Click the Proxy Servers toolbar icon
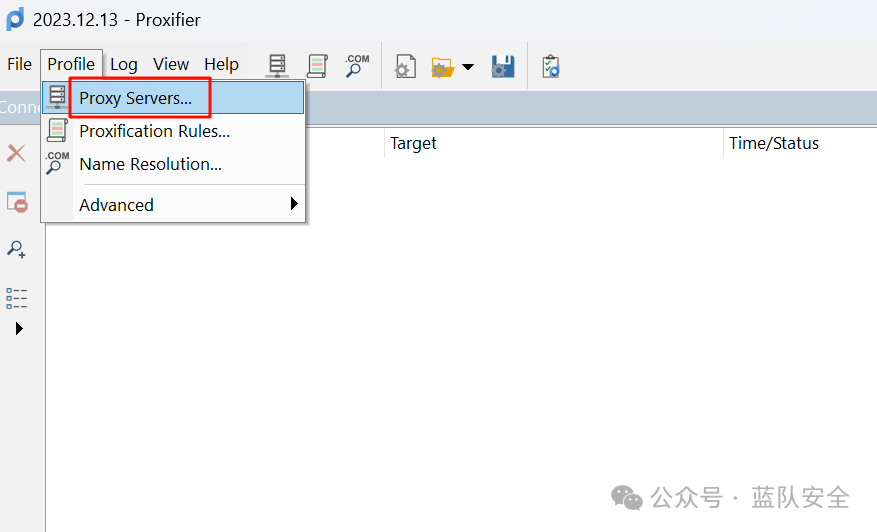877x532 pixels. [277, 66]
